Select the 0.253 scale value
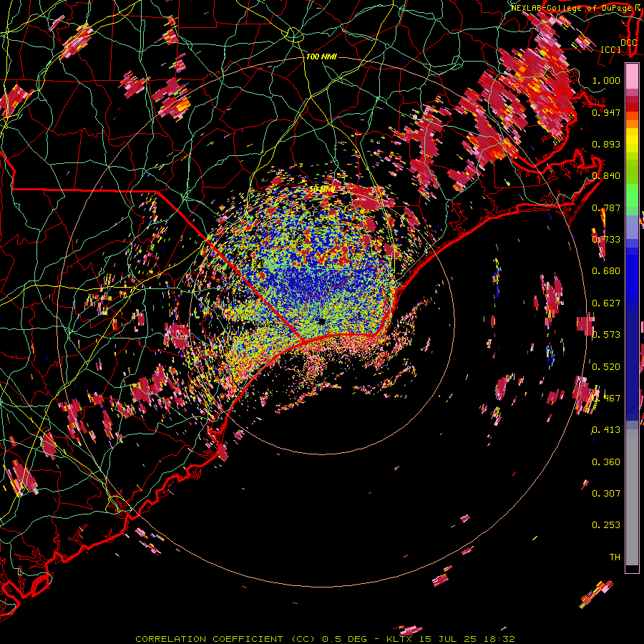 (606, 525)
